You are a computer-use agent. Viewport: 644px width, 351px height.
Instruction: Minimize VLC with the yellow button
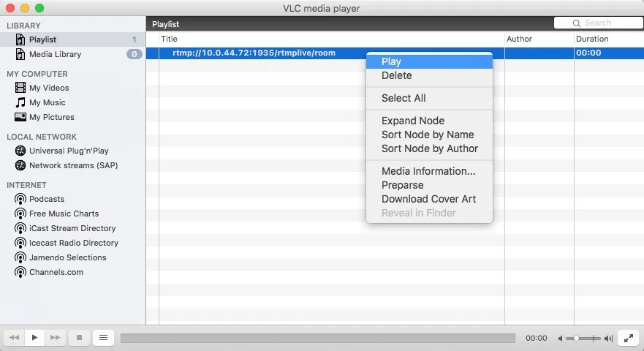(x=25, y=8)
